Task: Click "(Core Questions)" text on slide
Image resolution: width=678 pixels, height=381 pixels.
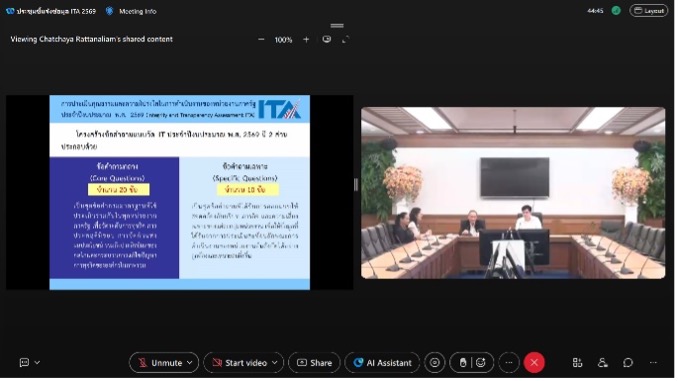Action: tap(118, 179)
